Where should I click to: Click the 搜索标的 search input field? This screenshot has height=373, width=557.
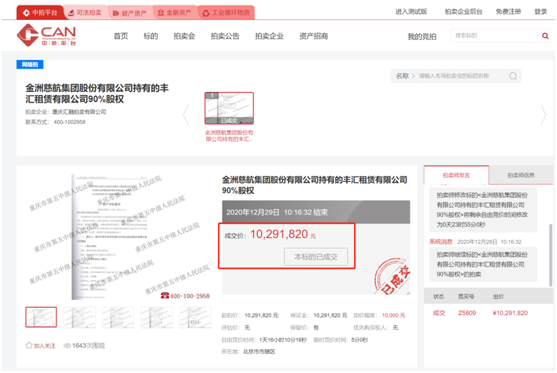(494, 36)
